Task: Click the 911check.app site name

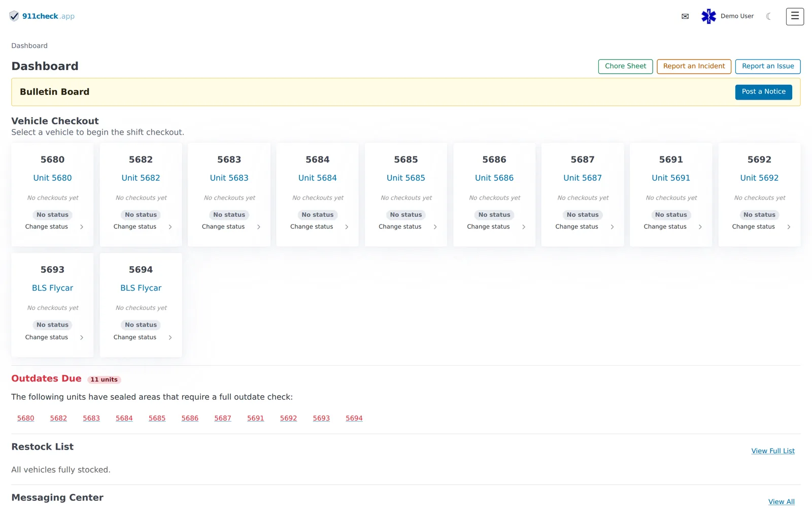Action: click(x=48, y=16)
